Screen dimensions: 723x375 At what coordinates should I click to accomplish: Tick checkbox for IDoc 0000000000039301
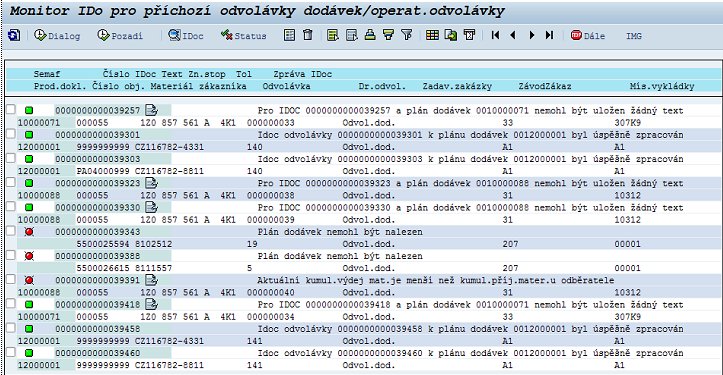pos(11,134)
